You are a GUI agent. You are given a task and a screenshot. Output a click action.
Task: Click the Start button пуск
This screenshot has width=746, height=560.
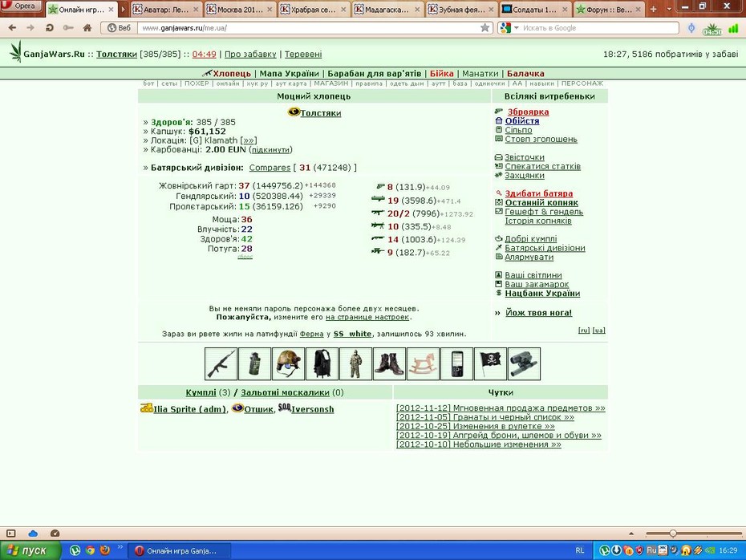click(30, 550)
